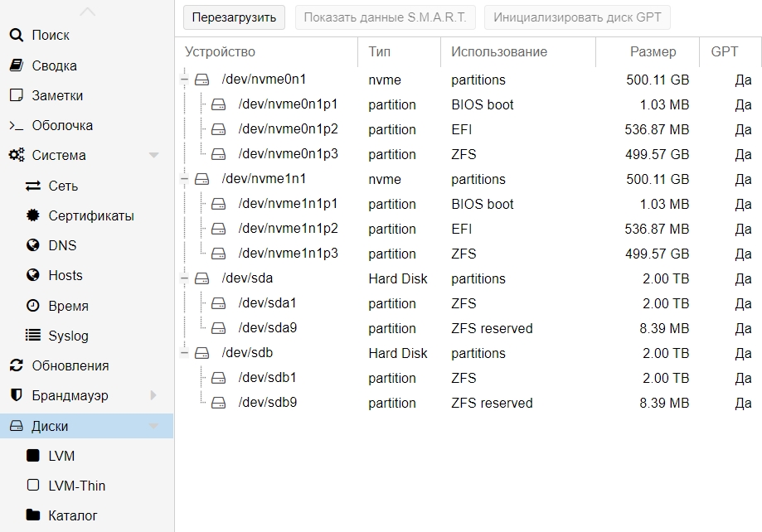Image resolution: width=762 pixels, height=532 pixels.
Task: Click Инициализировать диск GPT button
Action: point(576,17)
